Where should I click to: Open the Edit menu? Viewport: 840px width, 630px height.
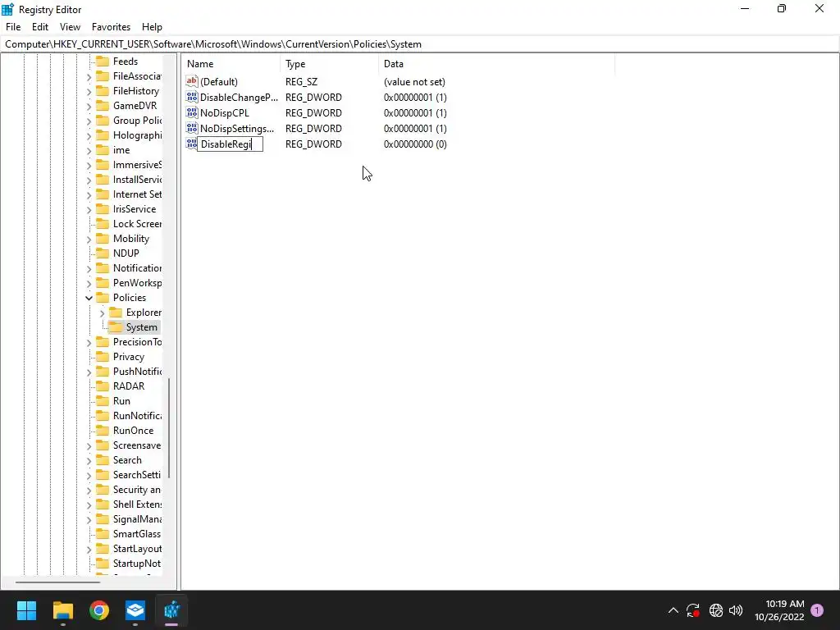point(40,27)
